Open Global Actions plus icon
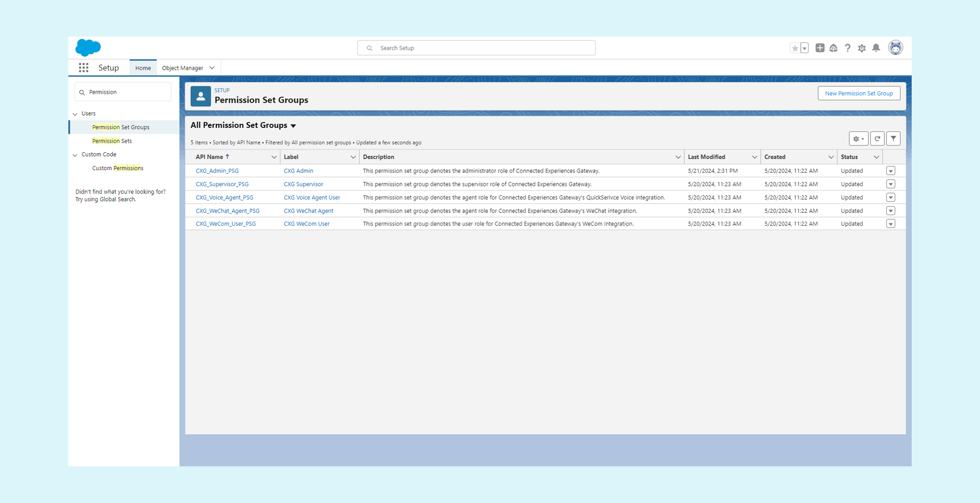Screen dimensions: 980x503 pos(820,48)
